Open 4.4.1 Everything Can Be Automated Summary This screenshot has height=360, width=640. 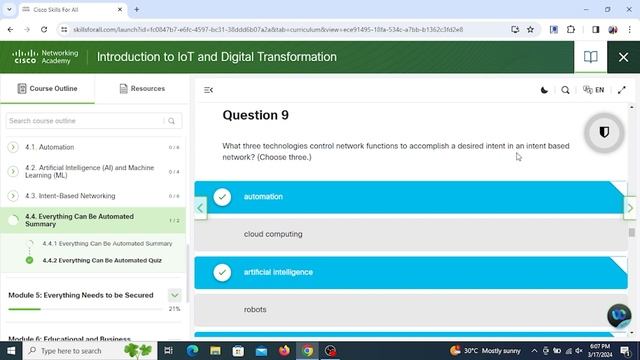107,244
